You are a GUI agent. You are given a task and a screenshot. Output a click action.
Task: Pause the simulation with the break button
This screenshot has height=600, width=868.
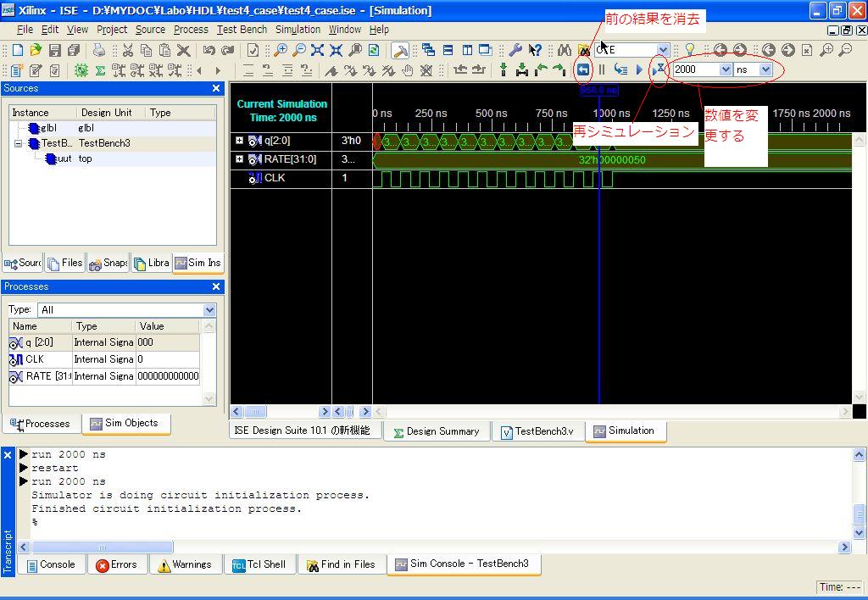[602, 69]
